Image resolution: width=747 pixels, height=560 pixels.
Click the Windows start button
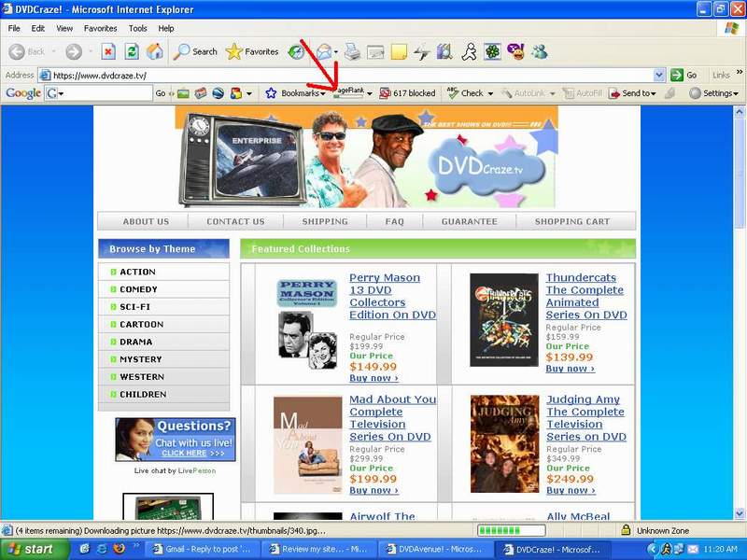click(x=35, y=549)
